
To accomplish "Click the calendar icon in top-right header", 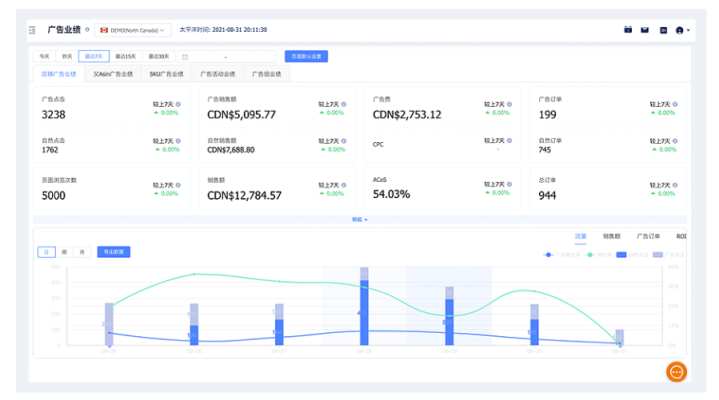I will 628,30.
